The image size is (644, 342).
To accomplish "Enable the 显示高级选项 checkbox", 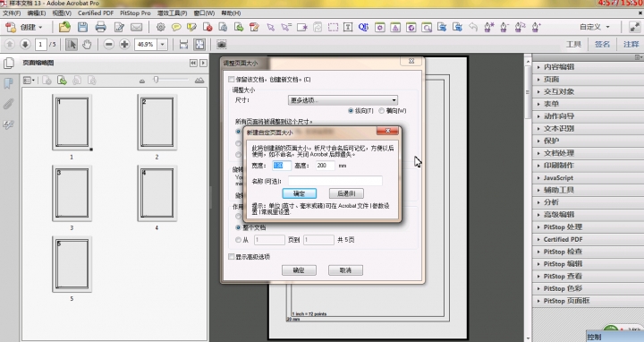I will point(232,256).
